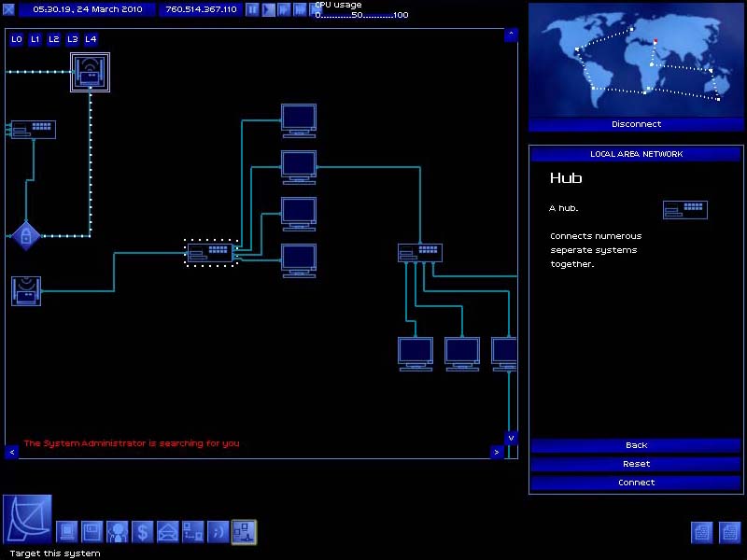Click the top terminal monitor in the column
The height and width of the screenshot is (560, 747).
[299, 119]
